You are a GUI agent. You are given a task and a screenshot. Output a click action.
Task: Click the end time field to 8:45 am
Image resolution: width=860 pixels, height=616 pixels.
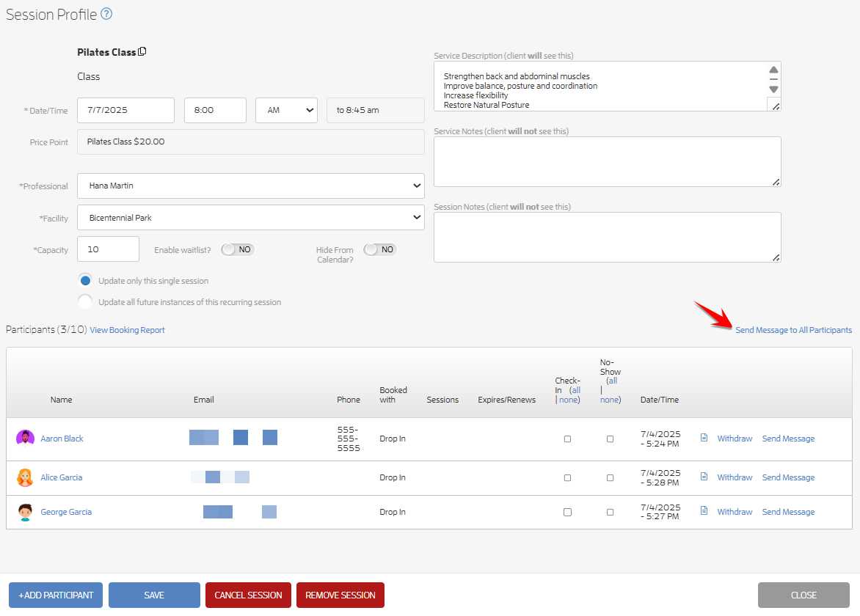click(375, 110)
